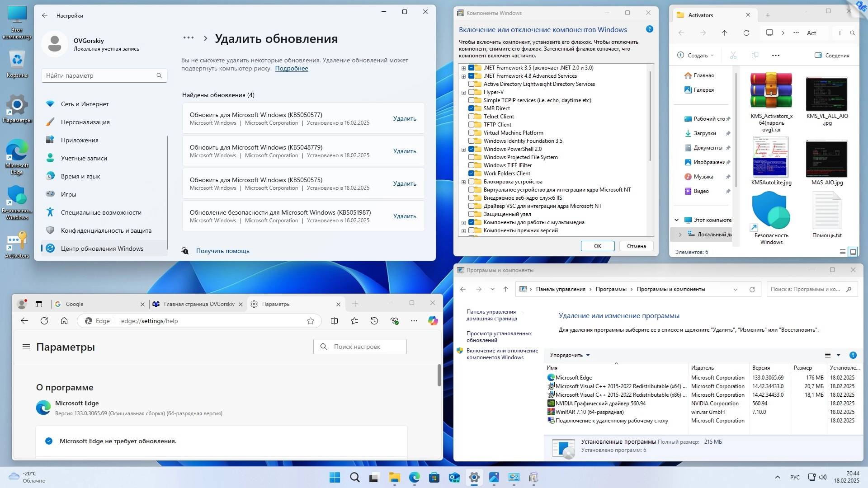Viewport: 868px width, 488px height.
Task: Open Edge favorites star list icon
Action: (354, 321)
